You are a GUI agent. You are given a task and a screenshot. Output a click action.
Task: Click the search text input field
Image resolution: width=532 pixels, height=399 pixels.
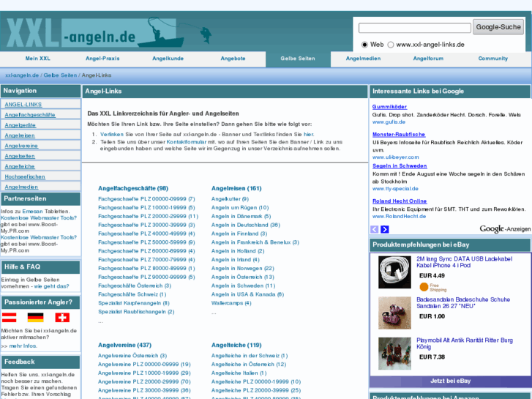[415, 28]
